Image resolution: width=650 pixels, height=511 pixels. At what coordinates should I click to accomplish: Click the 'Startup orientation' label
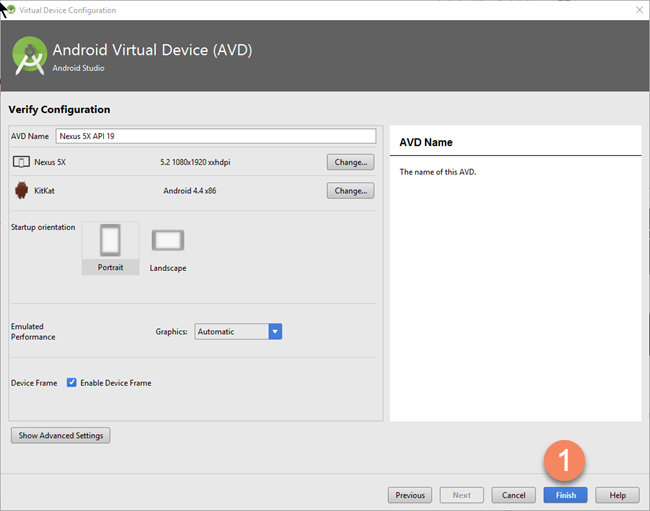click(x=43, y=227)
